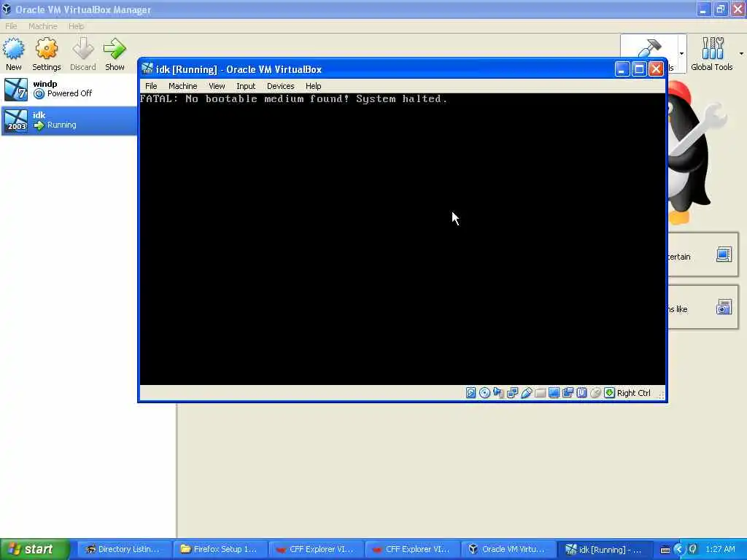
Task: Click the Machine menu in VirtualBox Manager
Action: (43, 26)
